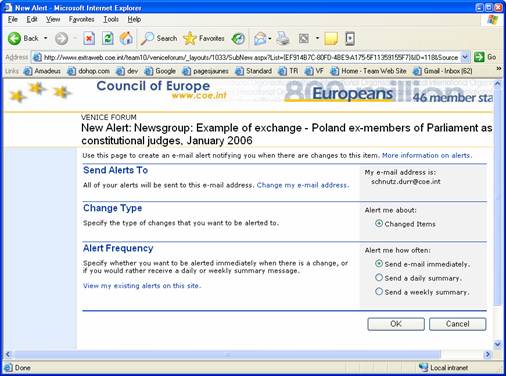The width and height of the screenshot is (506, 376).
Task: Open the Gmail - Inbox (62) shortcut
Action: pos(443,71)
